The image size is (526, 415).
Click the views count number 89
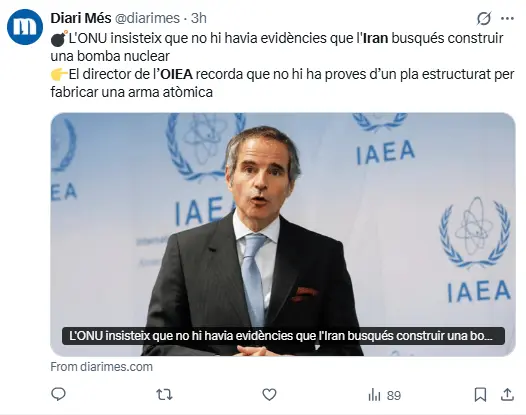point(394,396)
